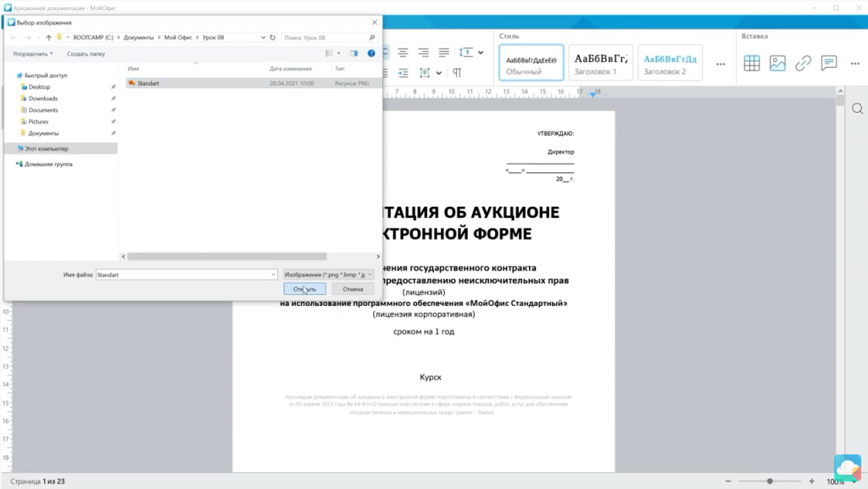
Task: Click Документы breadcrumb segment
Action: (138, 37)
